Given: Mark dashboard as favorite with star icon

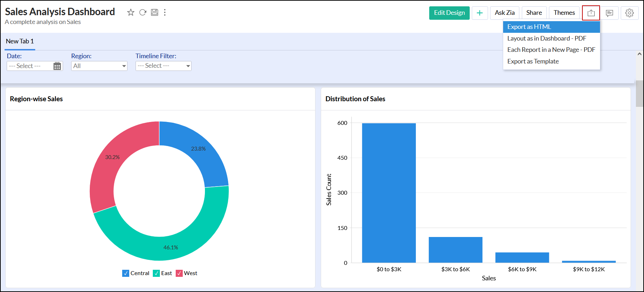Looking at the screenshot, I should pyautogui.click(x=131, y=13).
